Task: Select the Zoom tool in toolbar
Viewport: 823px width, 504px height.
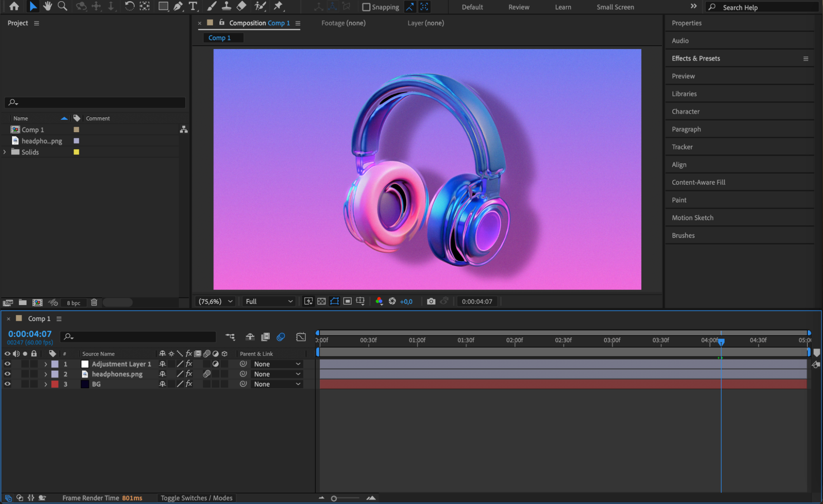Action: click(x=63, y=6)
